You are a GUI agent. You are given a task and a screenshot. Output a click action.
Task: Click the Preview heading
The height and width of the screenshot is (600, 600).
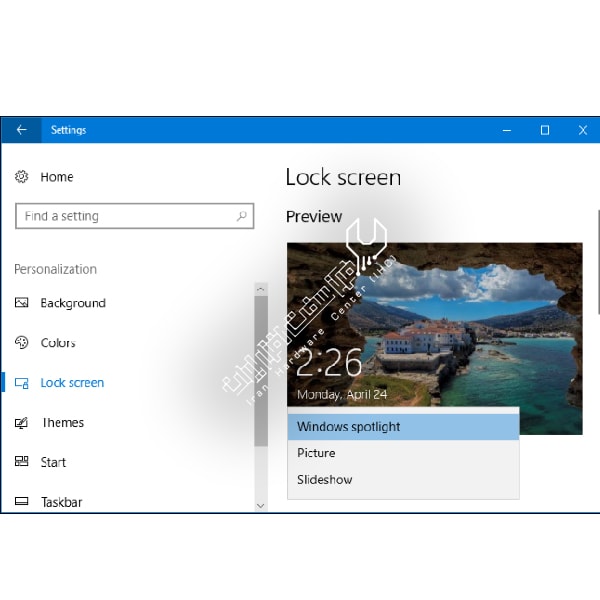click(314, 217)
